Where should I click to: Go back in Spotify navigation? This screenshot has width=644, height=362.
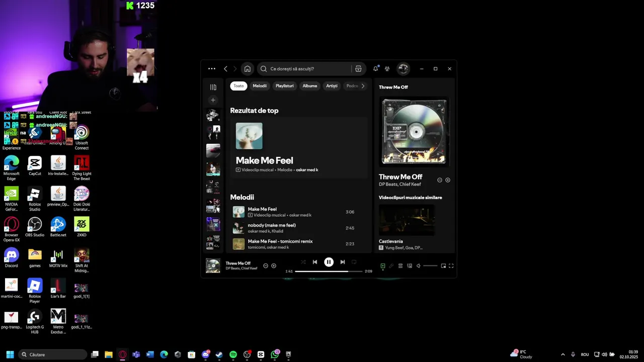(225, 69)
